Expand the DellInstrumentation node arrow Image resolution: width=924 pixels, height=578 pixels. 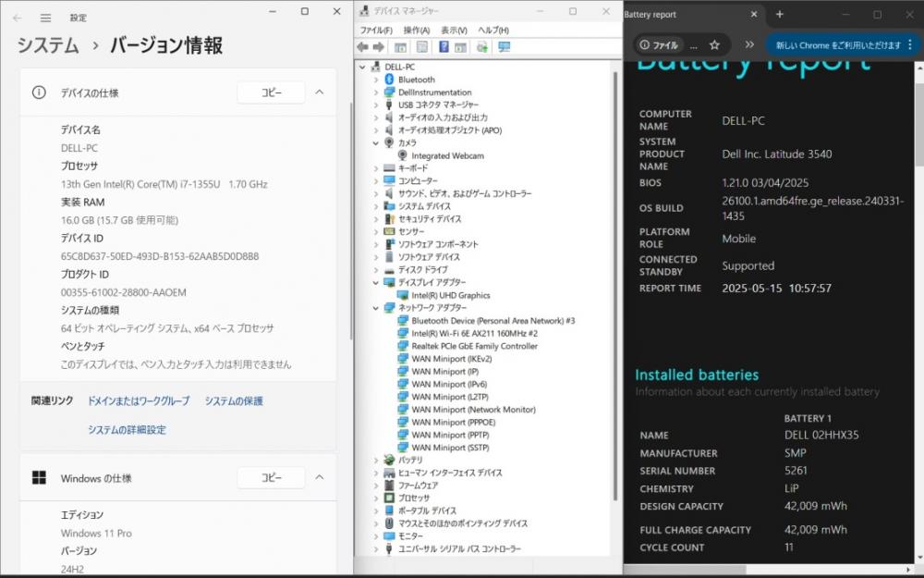[x=376, y=92]
